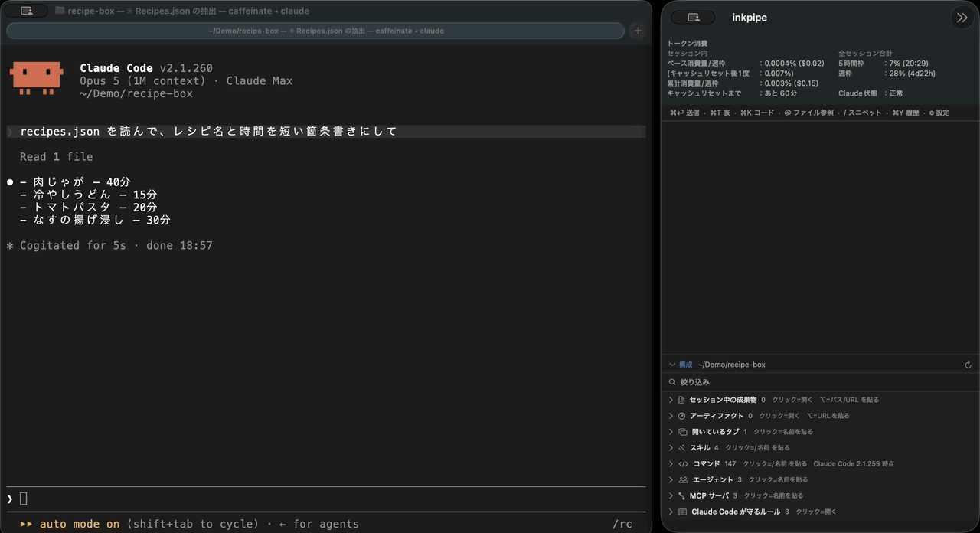Click 'Claude Code 2.1.259 時点' note in コマンド row

pos(854,464)
